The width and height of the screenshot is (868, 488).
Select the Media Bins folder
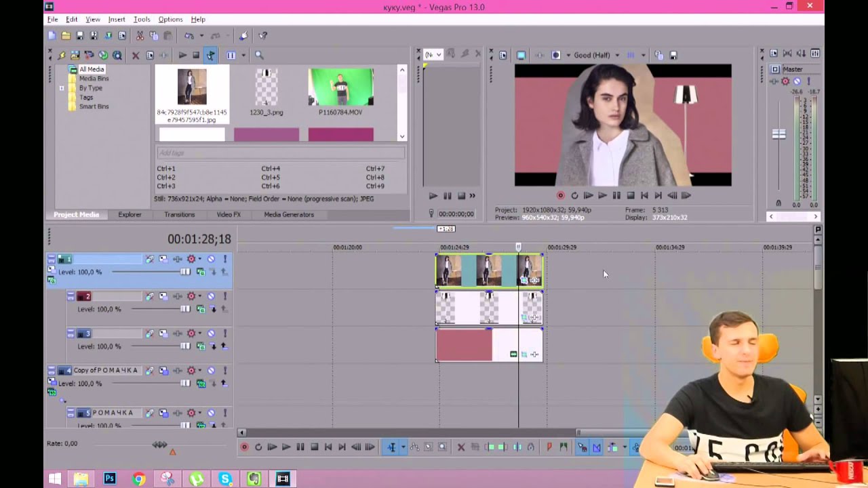pos(94,79)
